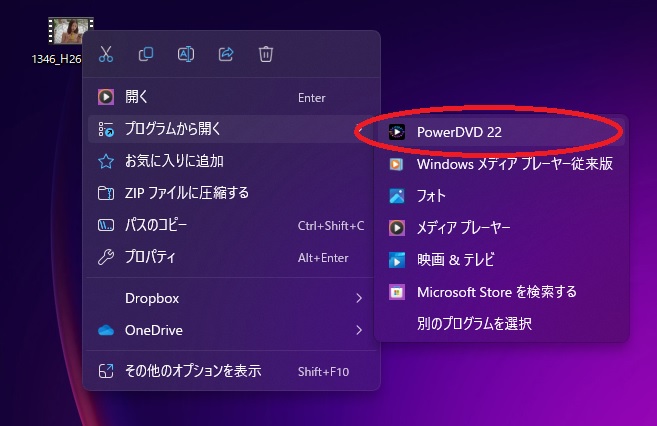
Task: Click パスのコピー menu entry
Action: click(231, 225)
